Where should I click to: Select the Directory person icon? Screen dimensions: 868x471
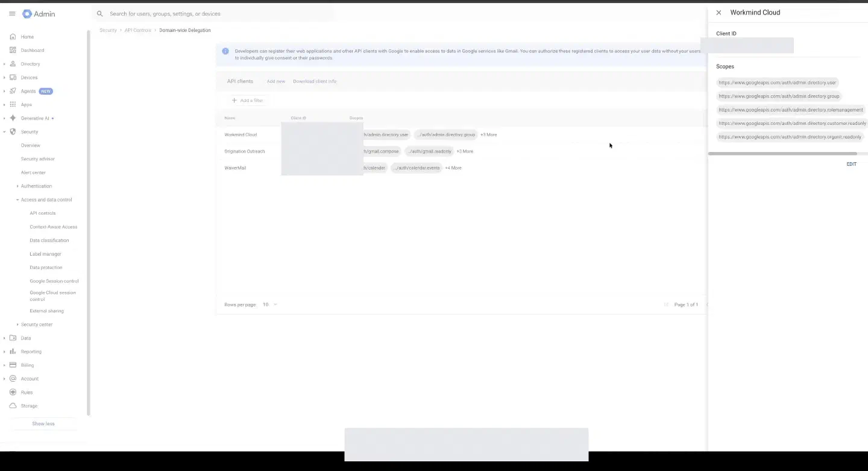(13, 64)
